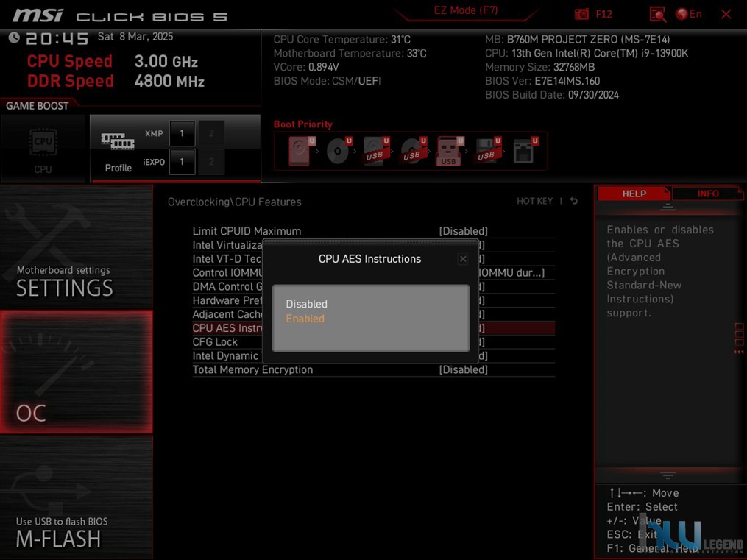Select the Hardware Prefetcher setting row
Screen dimensions: 747x560
(227, 300)
